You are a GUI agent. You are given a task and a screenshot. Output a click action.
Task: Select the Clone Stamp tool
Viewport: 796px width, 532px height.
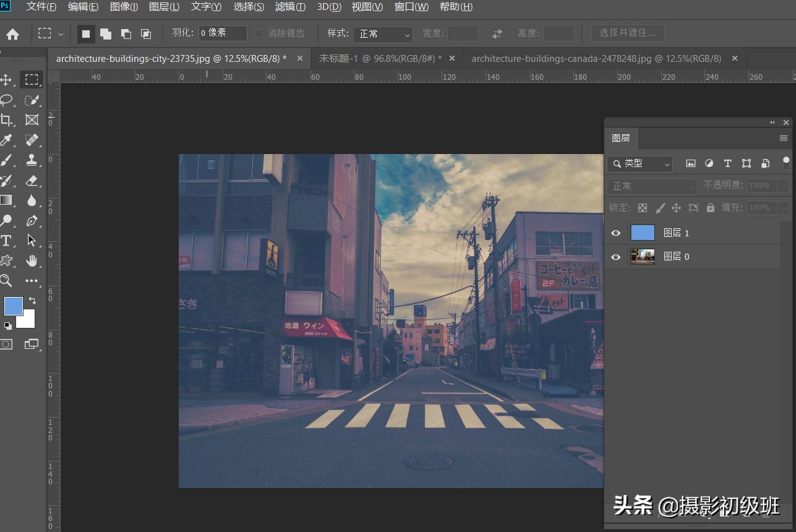pyautogui.click(x=32, y=160)
